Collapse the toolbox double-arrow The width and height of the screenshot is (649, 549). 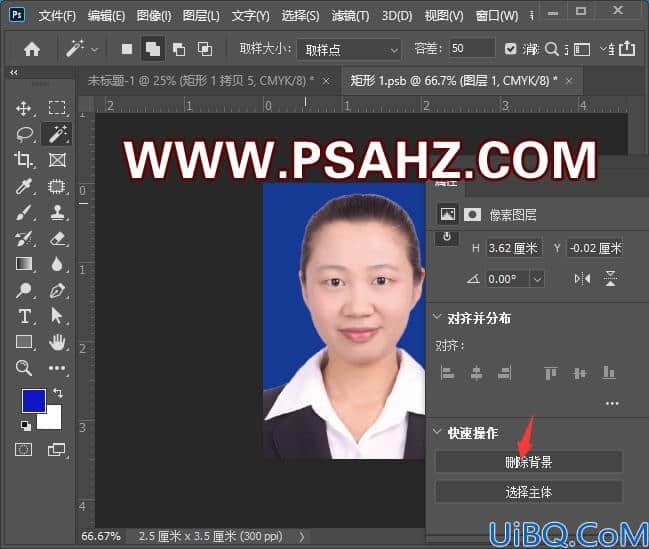click(x=14, y=72)
